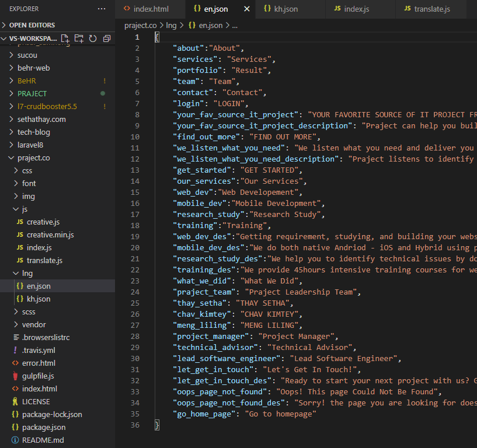Create a new file using the Explorer icon
Viewport: 477px width, 448px height.
click(66, 37)
